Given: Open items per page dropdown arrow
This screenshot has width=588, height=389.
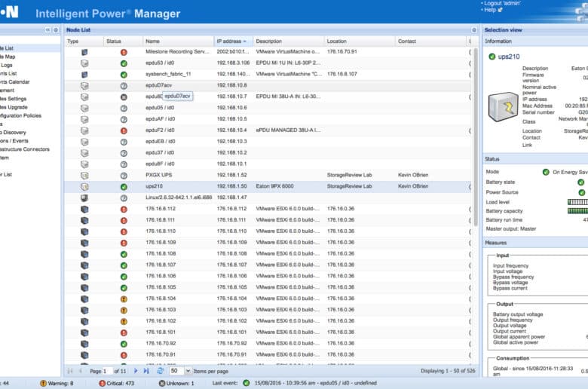Looking at the screenshot, I should 188,371.
